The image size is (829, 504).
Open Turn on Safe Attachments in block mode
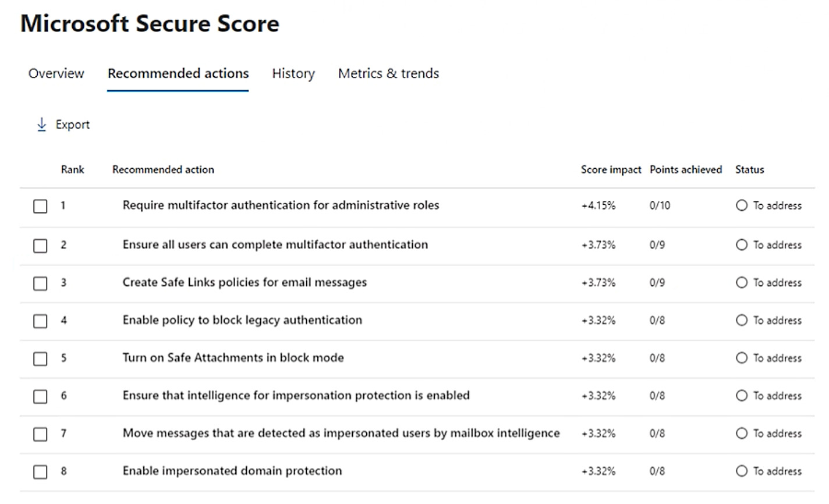point(233,357)
